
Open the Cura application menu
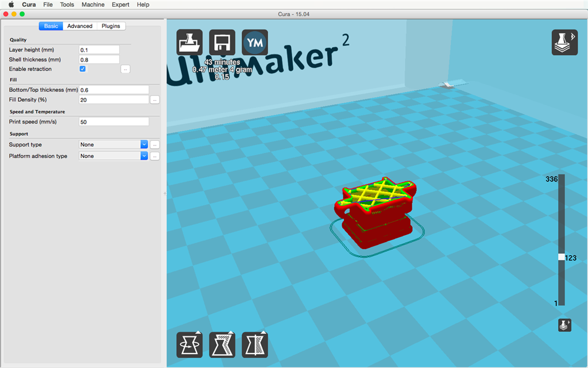click(x=29, y=5)
